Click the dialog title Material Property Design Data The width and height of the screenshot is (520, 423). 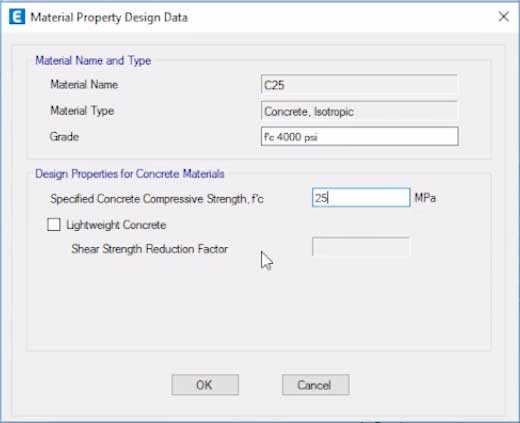(x=109, y=17)
